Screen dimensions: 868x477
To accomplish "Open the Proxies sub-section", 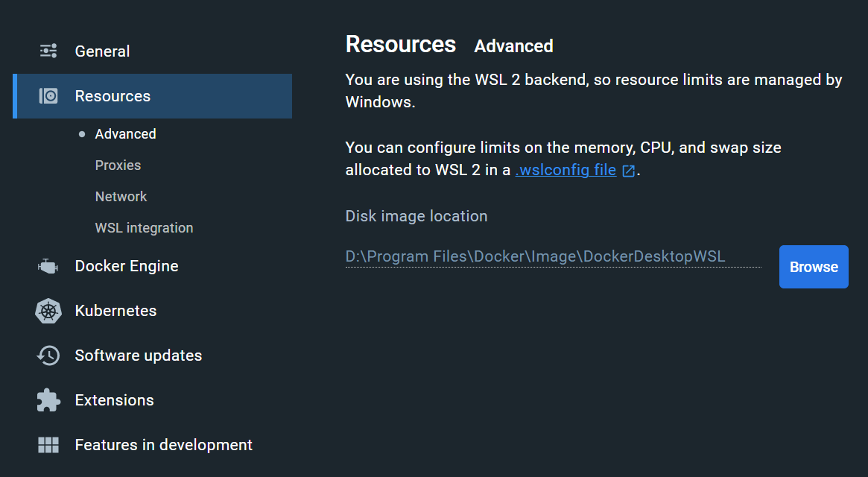I will [118, 165].
